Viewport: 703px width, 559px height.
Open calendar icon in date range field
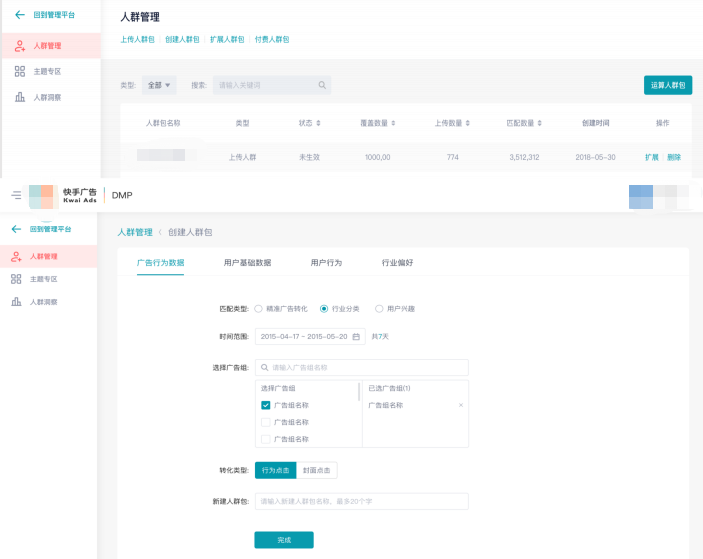356,337
